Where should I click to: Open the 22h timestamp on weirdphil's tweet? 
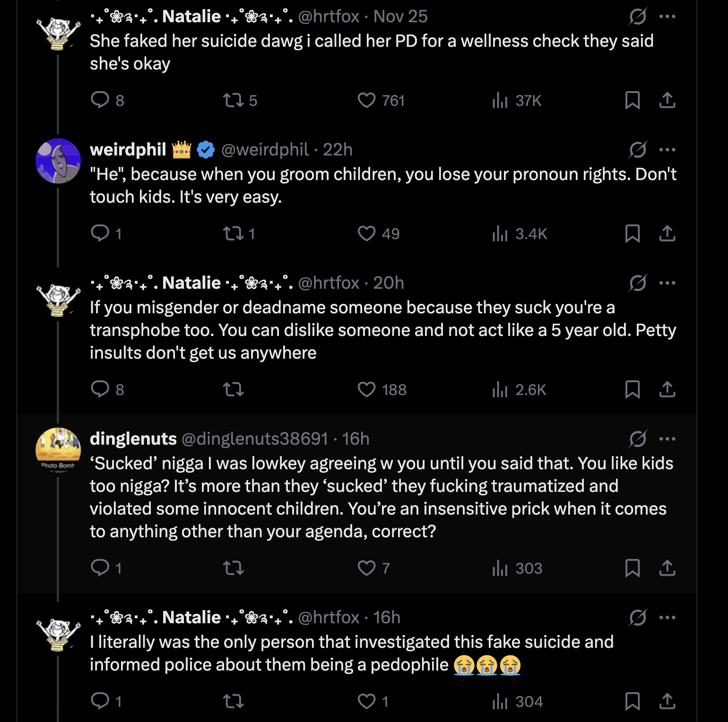338,150
